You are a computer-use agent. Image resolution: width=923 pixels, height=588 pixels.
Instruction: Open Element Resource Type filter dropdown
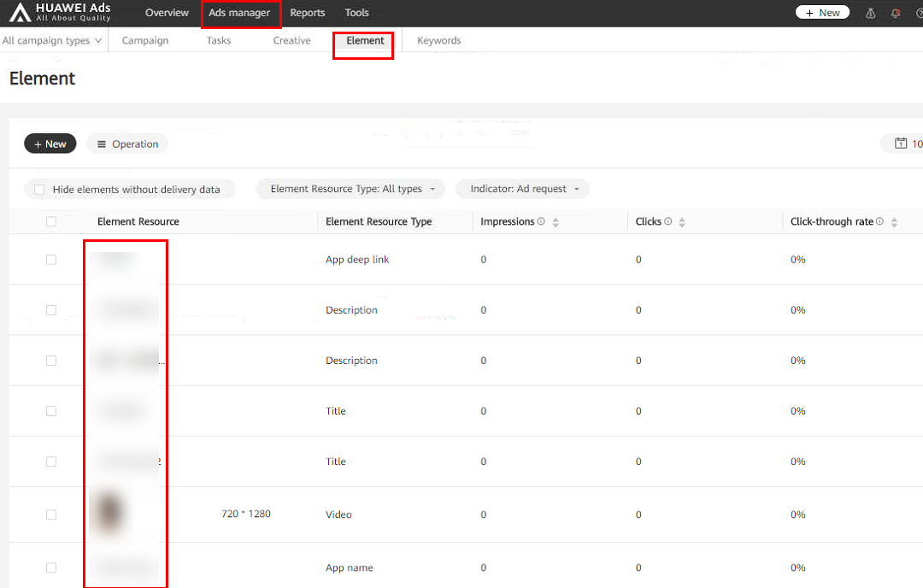(350, 189)
